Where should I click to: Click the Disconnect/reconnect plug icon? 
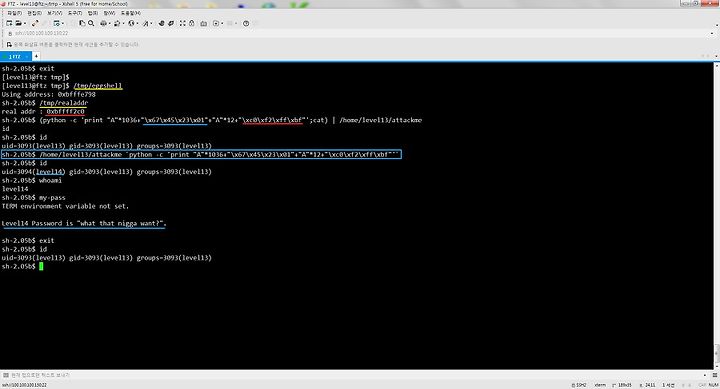[35, 23]
